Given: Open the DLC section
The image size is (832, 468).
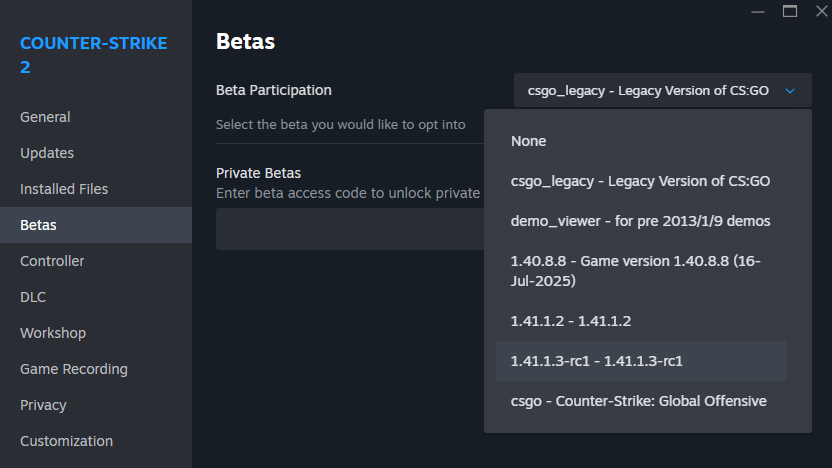Looking at the screenshot, I should [x=33, y=297].
